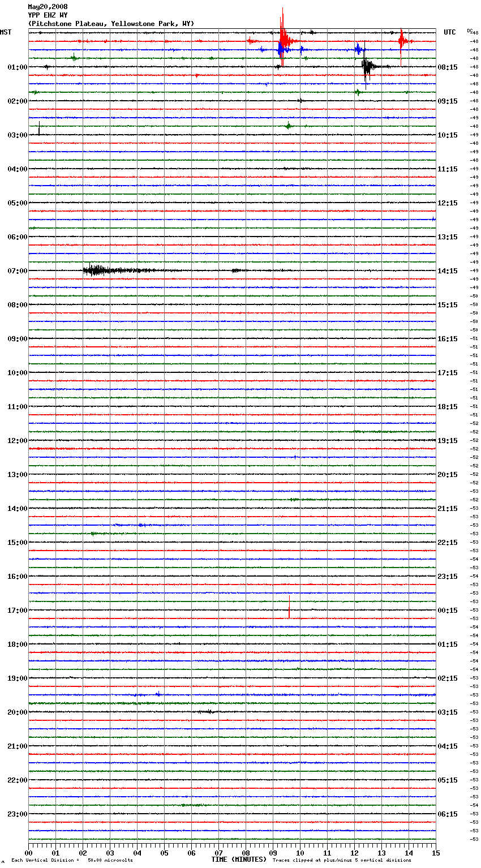Click the 00 minute tick label on the axis
This screenshot has height=868, width=481.
coord(28,853)
